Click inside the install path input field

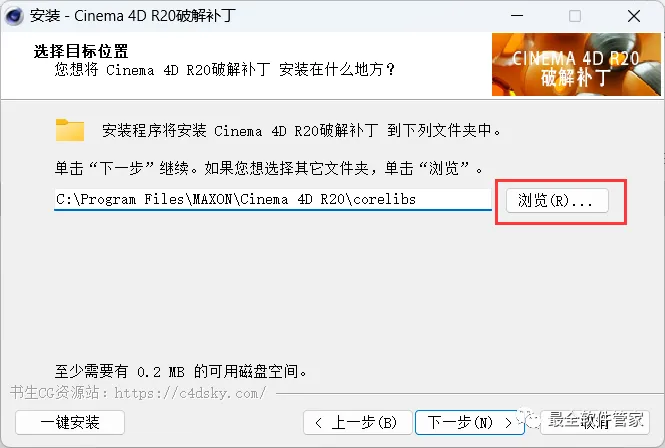coord(273,199)
